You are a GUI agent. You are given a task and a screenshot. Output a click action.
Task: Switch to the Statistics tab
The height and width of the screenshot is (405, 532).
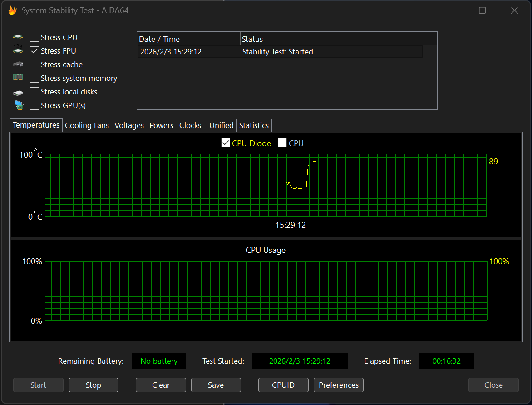click(254, 125)
